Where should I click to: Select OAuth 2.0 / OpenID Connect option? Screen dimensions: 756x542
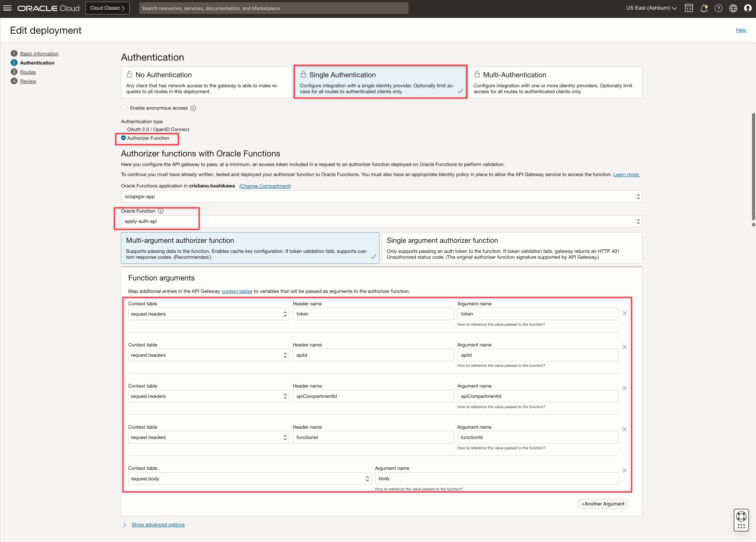click(123, 129)
